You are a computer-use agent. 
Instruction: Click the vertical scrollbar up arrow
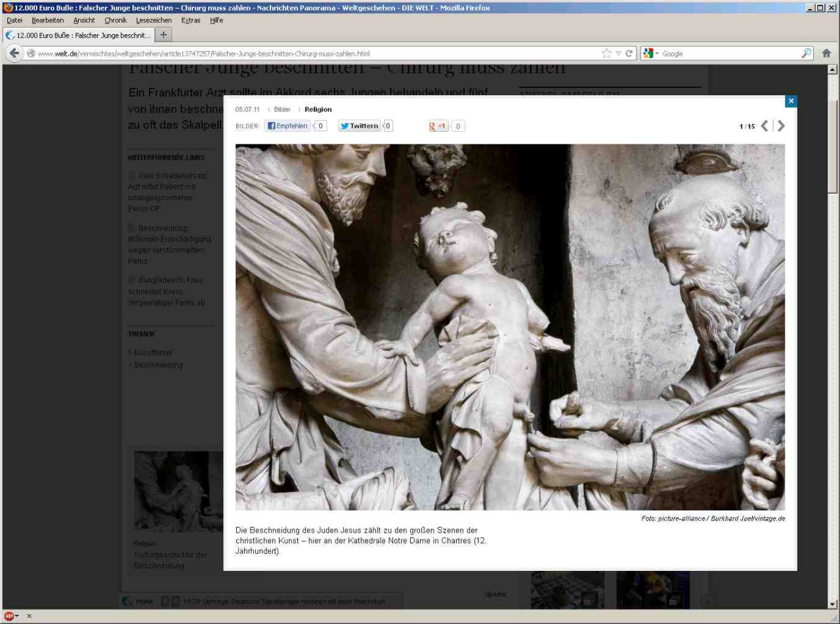coord(833,70)
